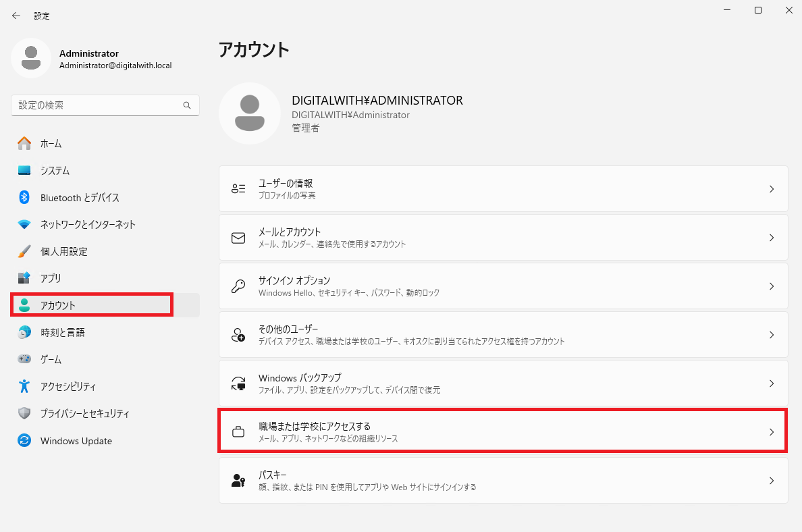802x532 pixels.
Task: Click the 設定の検索 search box
Action: (105, 105)
